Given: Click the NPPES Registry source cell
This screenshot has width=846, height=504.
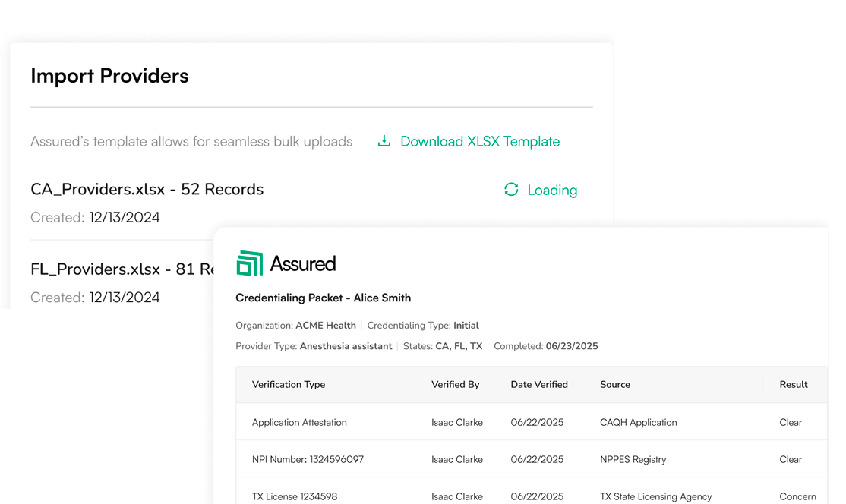Looking at the screenshot, I should pos(633,459).
